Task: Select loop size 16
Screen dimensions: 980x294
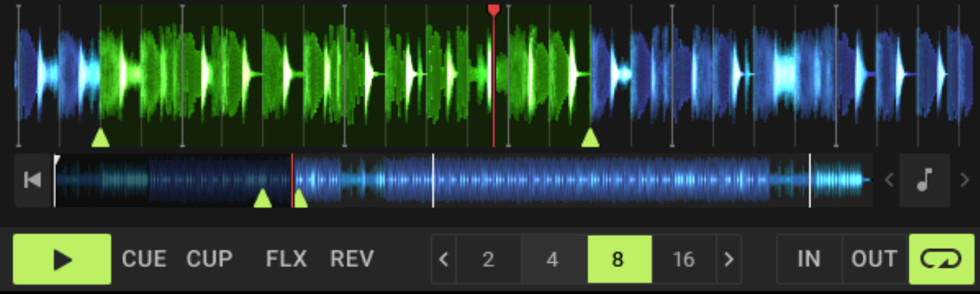Action: 684,259
